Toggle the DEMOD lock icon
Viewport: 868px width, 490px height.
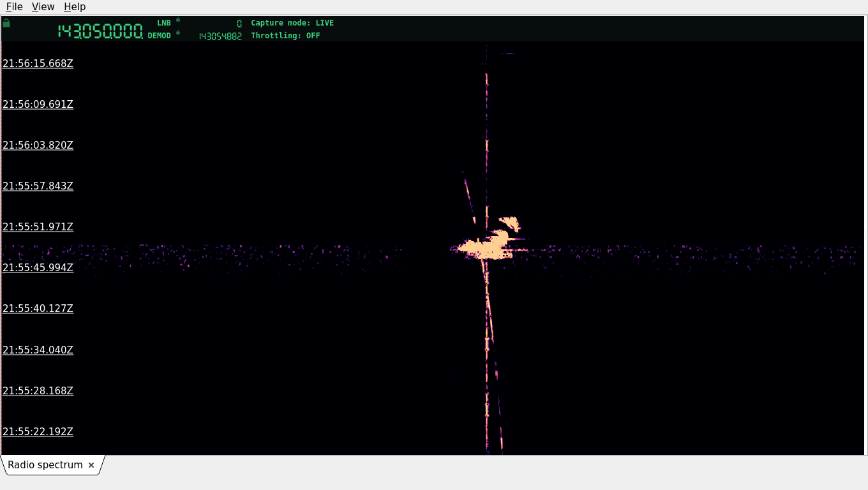(178, 33)
